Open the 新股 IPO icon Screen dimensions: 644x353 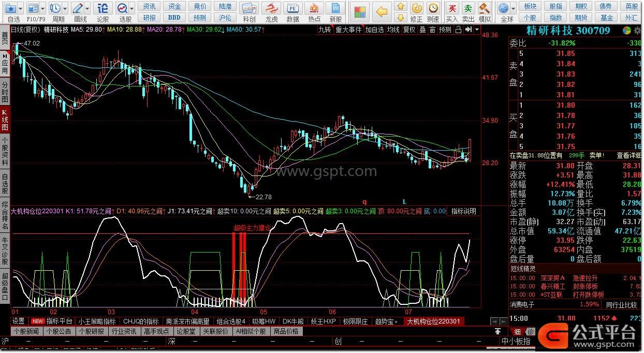click(x=335, y=9)
